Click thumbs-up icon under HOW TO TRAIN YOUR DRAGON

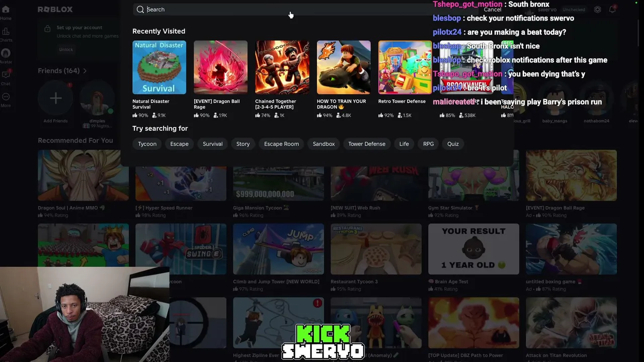[x=319, y=115]
